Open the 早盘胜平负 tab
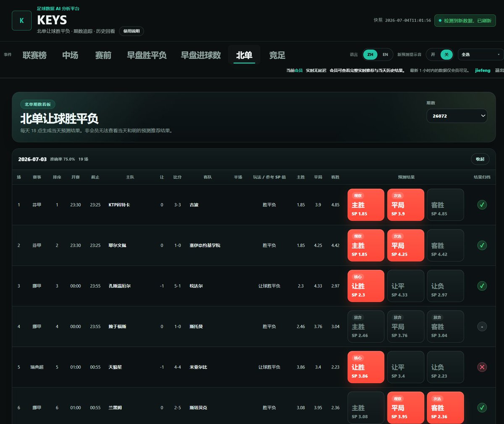Image resolution: width=504 pixels, height=424 pixels. (147, 55)
